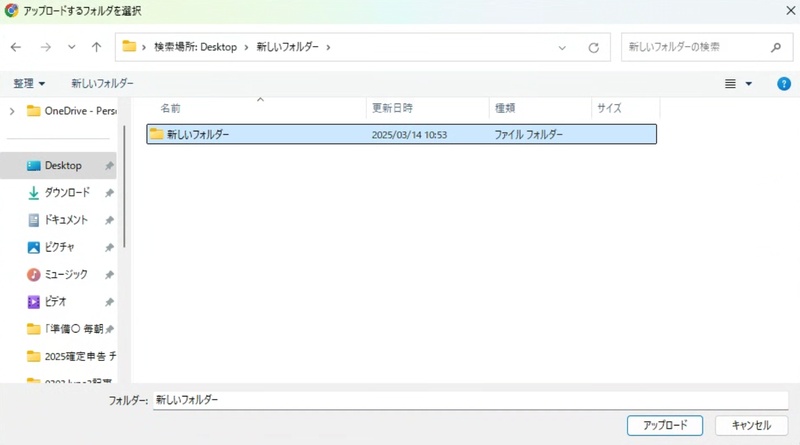800x445 pixels.
Task: Select OneDrive - Personal in sidebar
Action: [71, 111]
